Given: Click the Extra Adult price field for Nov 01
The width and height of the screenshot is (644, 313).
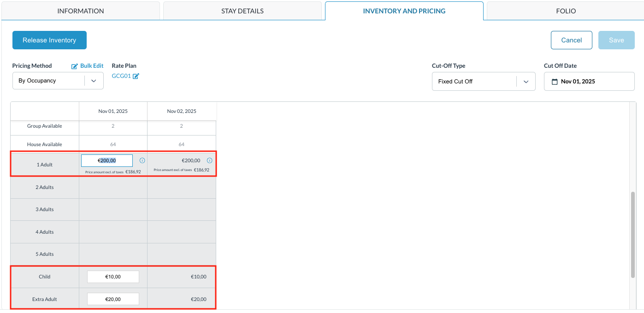Looking at the screenshot, I should coord(113,299).
